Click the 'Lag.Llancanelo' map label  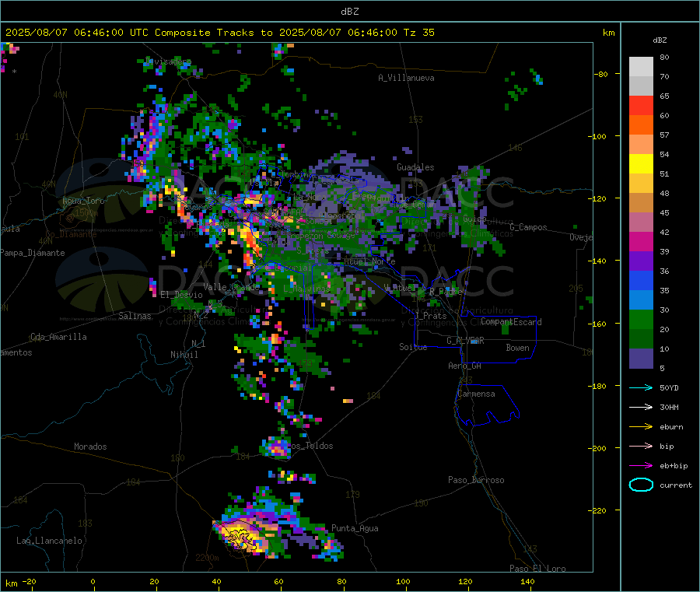click(x=49, y=541)
